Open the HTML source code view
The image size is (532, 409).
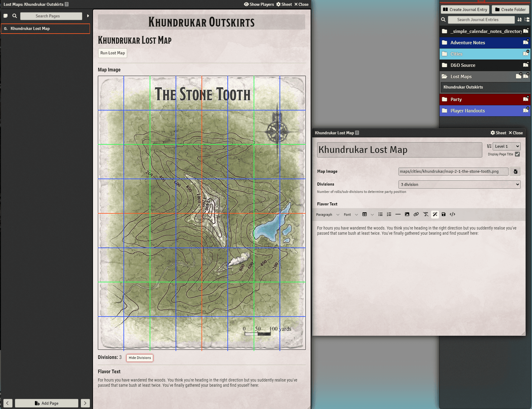click(453, 214)
